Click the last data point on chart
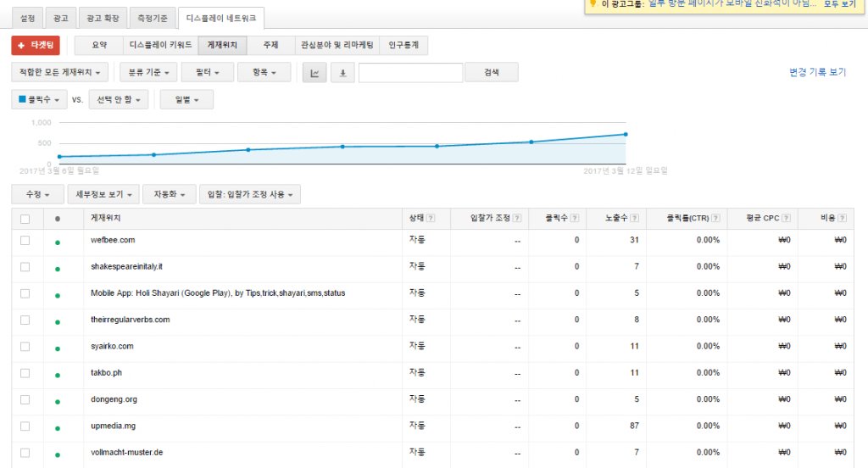This screenshot has height=468, width=868. 626,134
